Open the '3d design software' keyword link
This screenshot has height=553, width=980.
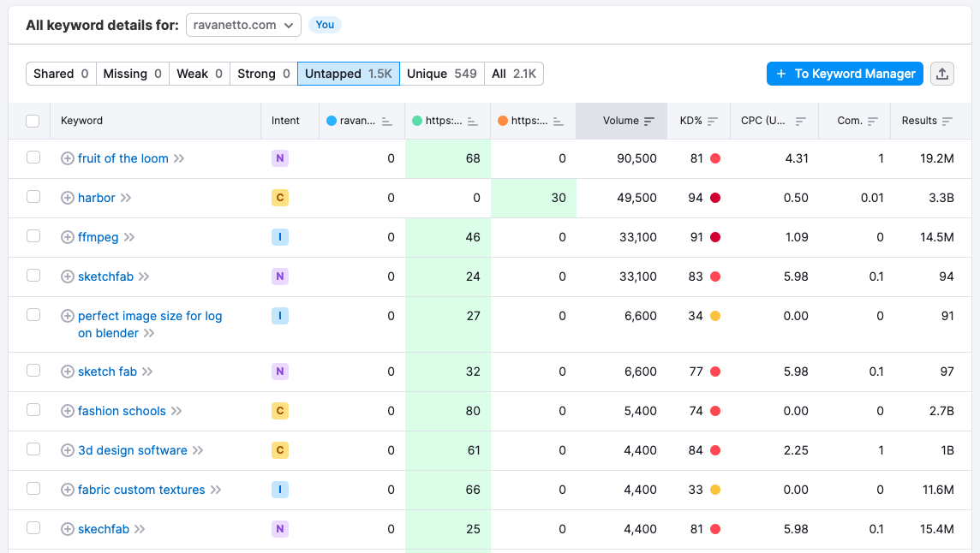133,450
